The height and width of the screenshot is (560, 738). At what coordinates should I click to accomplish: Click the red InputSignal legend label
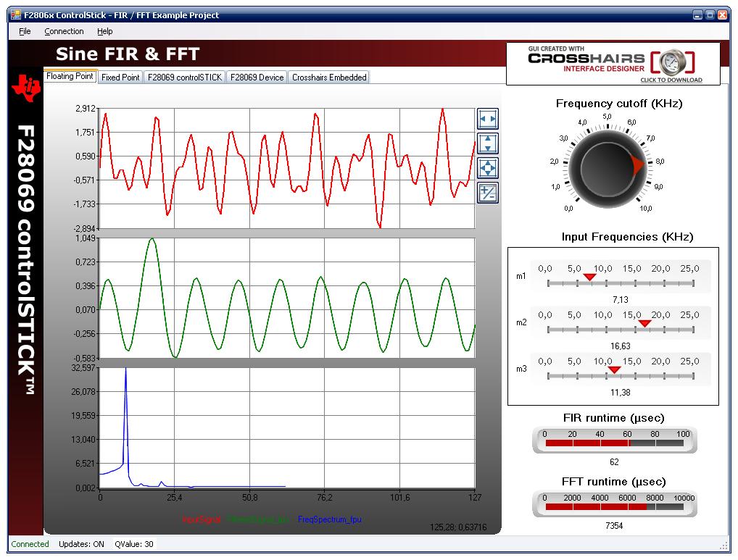[x=201, y=519]
